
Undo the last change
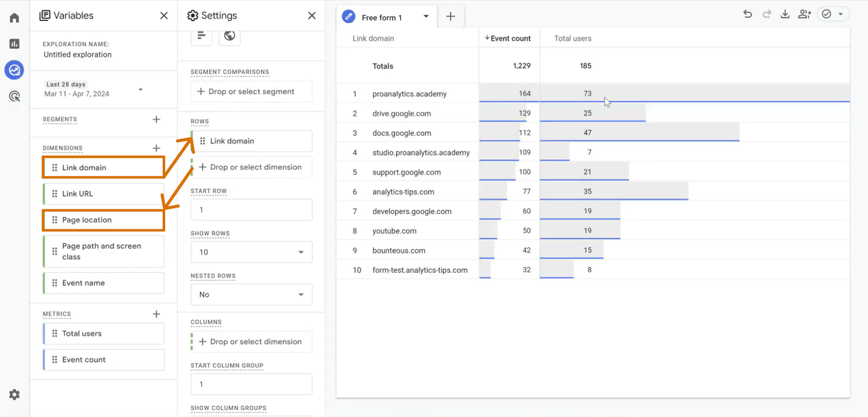tap(748, 14)
